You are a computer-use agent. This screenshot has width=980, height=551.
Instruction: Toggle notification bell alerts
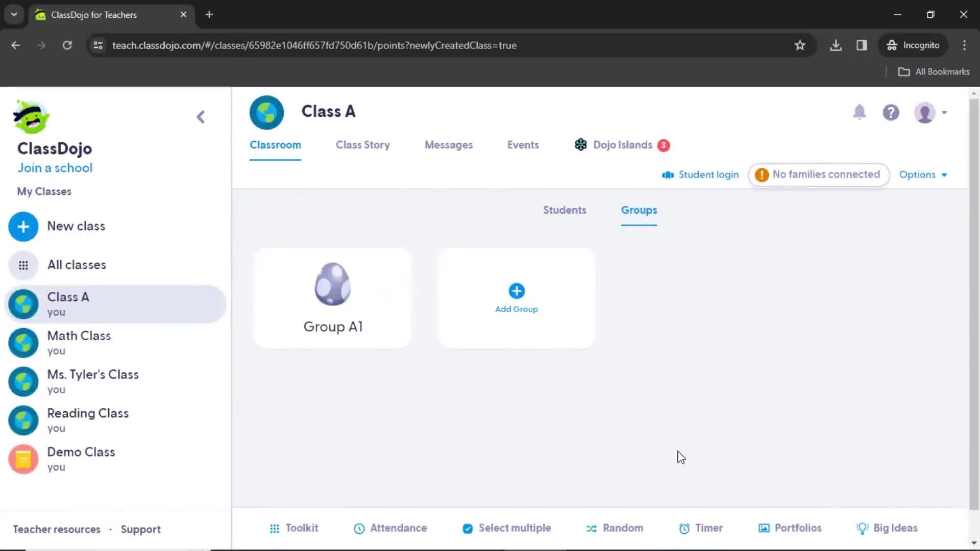(860, 112)
